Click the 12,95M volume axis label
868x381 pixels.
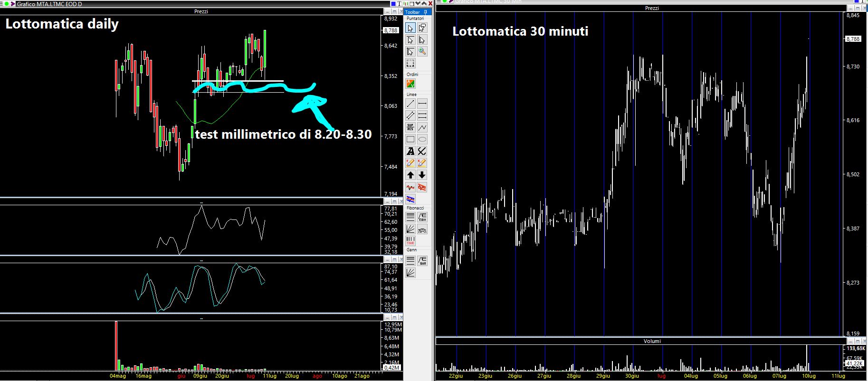pos(392,324)
